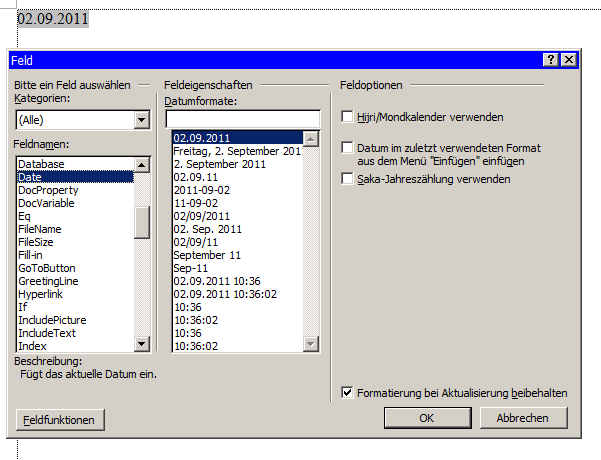Choose IncludePicture field name
Image resolution: width=601 pixels, height=460 pixels.
click(52, 320)
